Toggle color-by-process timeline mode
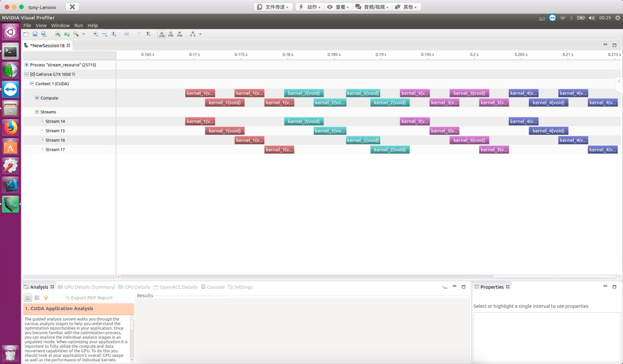 (x=180, y=34)
